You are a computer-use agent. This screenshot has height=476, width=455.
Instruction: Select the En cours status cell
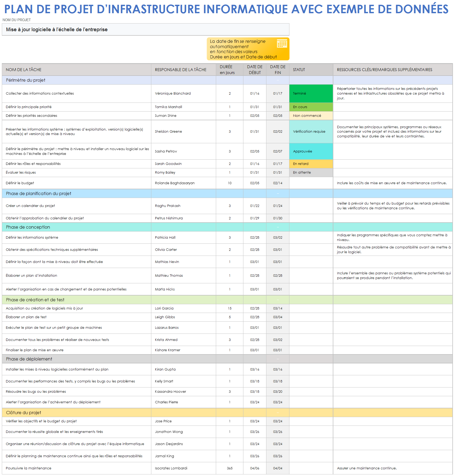point(311,107)
